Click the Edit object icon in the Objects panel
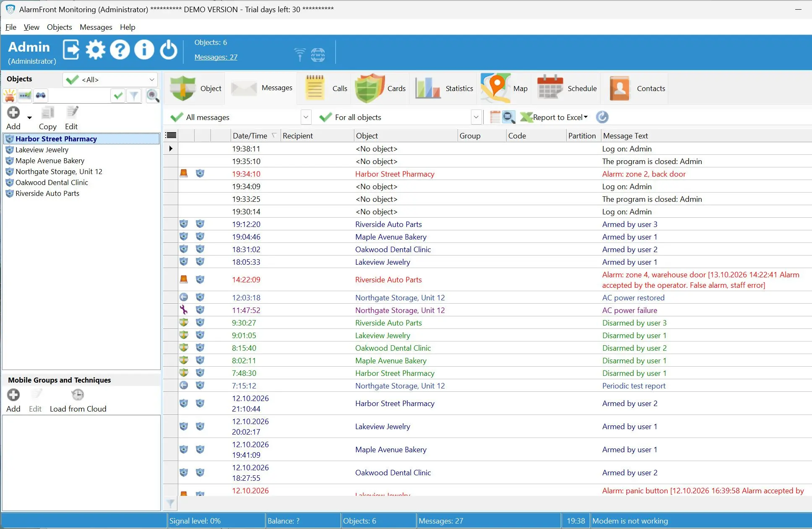Screen dimensions: 812x529 coord(72,112)
